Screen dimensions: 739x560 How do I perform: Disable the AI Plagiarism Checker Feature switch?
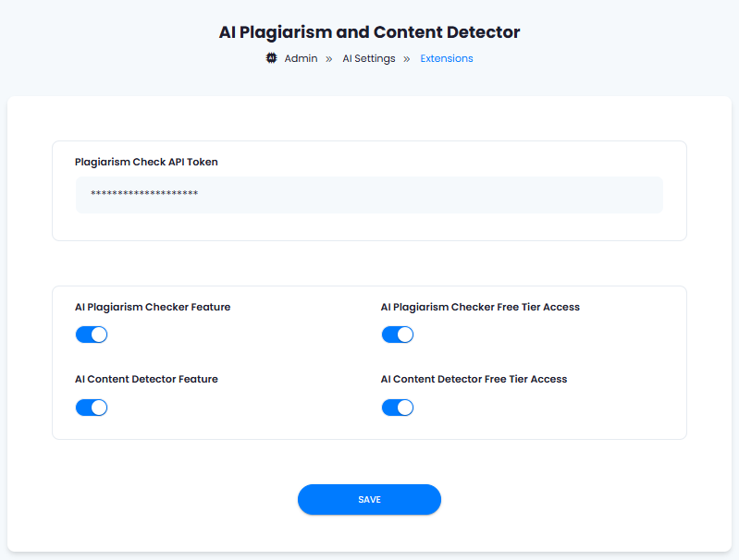tap(92, 335)
